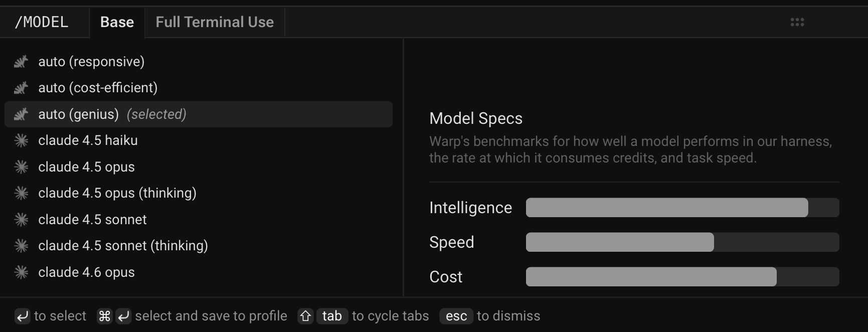Image resolution: width=868 pixels, height=332 pixels.
Task: Select claude 4.5 haiku from the model list
Action: pos(88,140)
